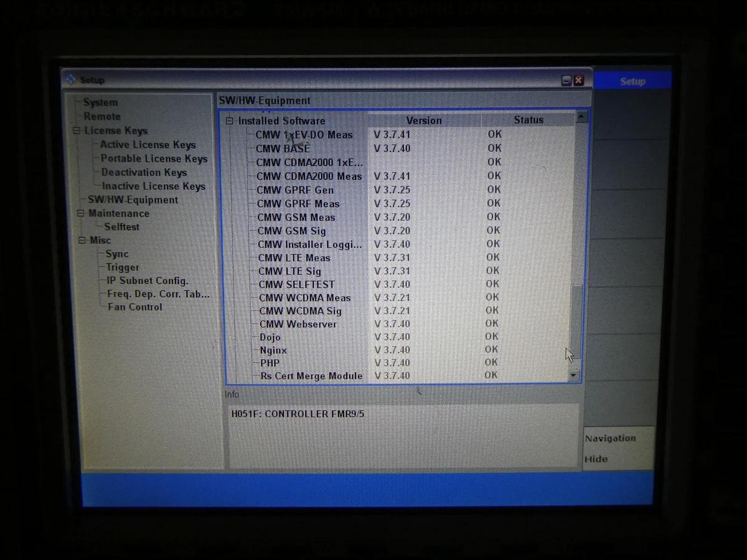747x560 pixels.
Task: Select System in the setup tree
Action: [100, 103]
